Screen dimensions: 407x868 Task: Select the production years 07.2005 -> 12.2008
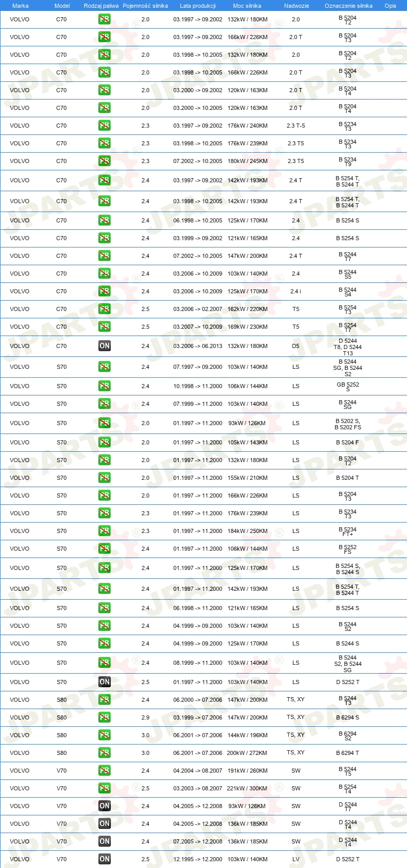point(198,841)
